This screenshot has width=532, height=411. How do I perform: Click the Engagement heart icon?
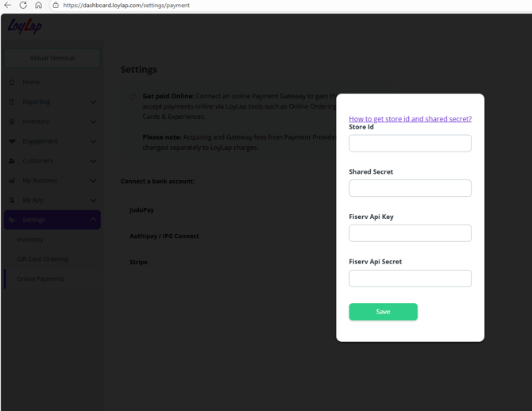tap(12, 141)
